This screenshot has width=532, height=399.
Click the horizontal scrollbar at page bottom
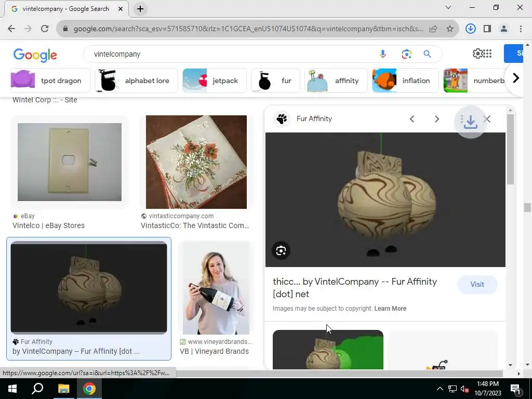(251, 374)
